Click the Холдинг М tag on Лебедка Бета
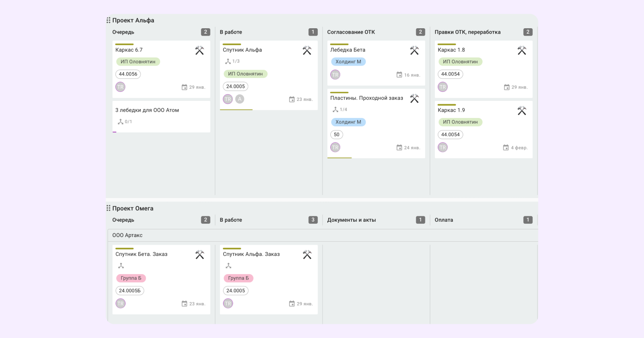This screenshot has width=644, height=338. [x=348, y=62]
